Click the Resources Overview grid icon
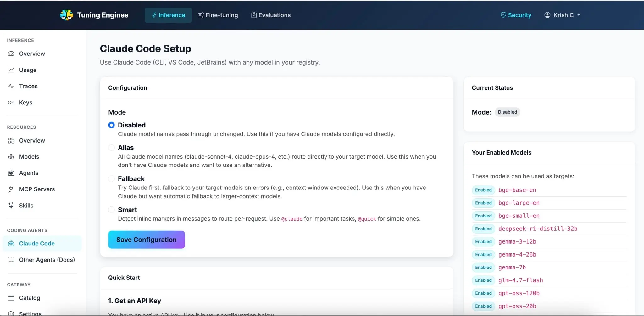 11,141
